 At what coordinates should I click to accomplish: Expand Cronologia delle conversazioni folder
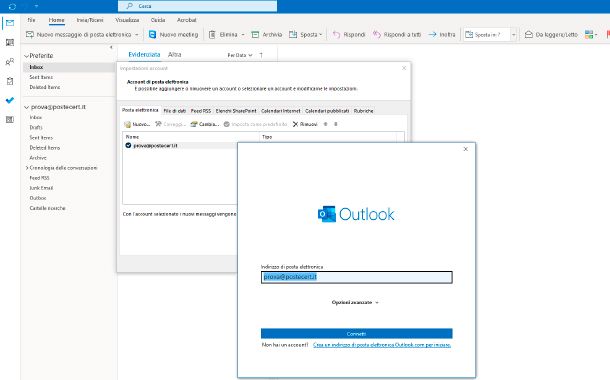pos(27,168)
